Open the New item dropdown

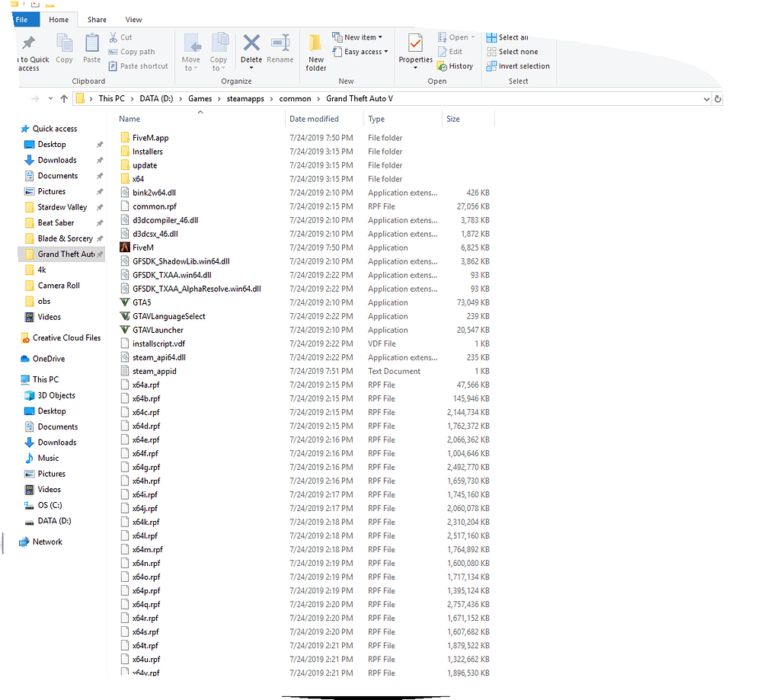379,37
